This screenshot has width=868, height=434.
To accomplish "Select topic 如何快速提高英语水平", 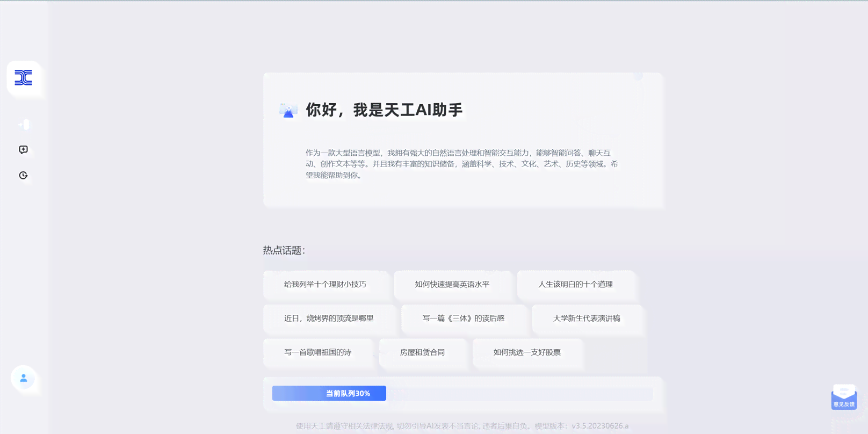I will pyautogui.click(x=452, y=285).
